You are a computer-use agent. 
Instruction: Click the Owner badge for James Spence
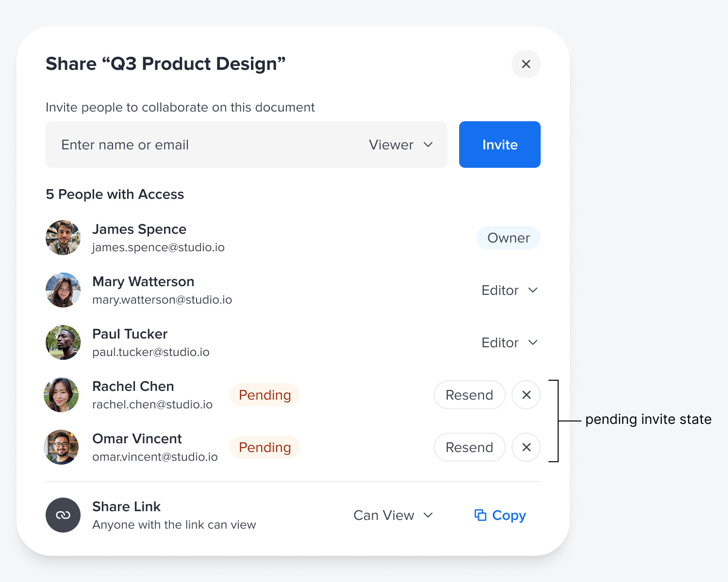coord(508,238)
